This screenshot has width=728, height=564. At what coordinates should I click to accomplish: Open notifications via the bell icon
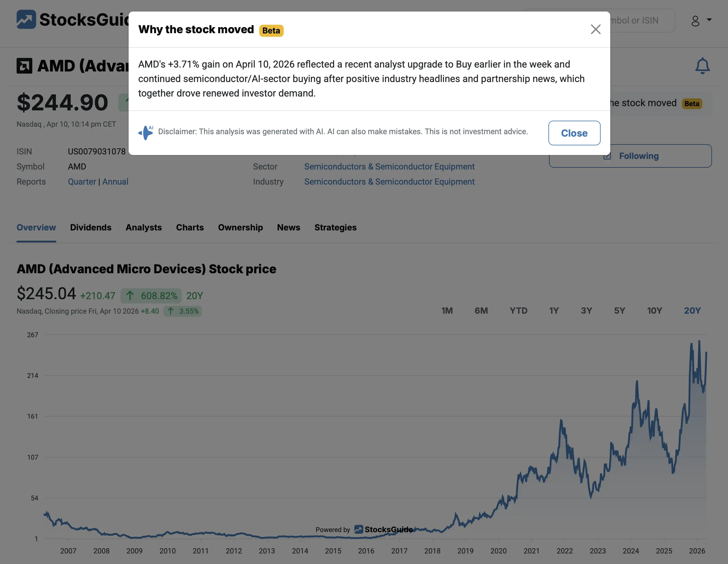pyautogui.click(x=703, y=65)
